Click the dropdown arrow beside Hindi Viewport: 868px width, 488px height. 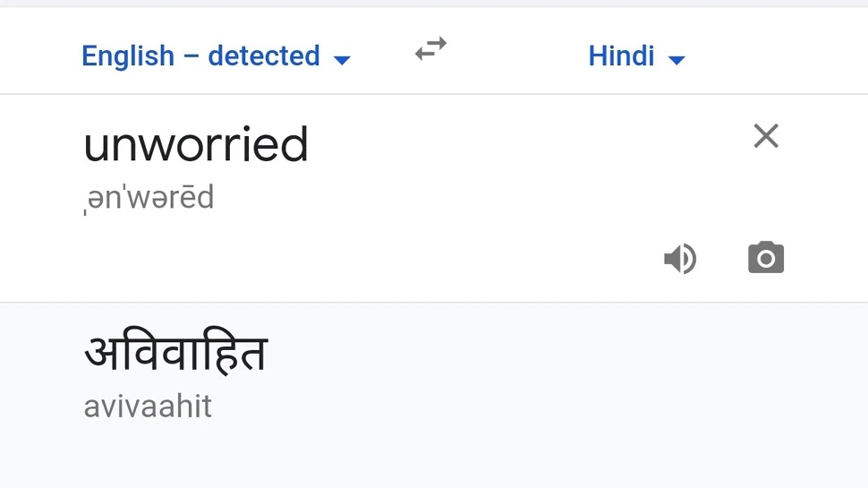(677, 61)
